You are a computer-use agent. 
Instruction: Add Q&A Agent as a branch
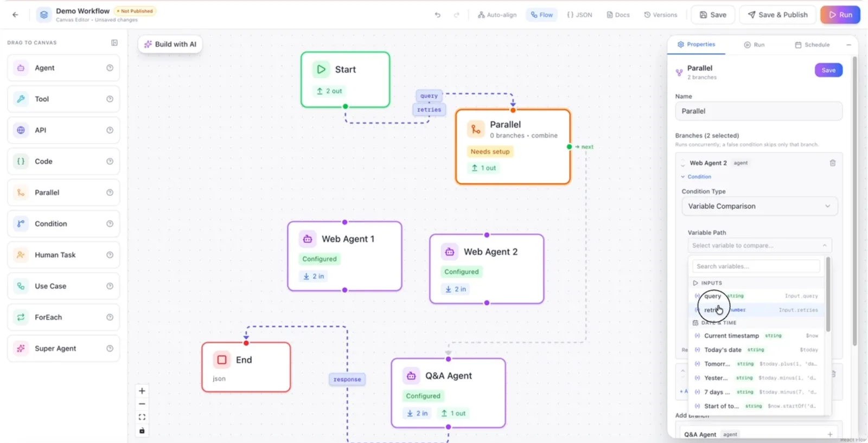[830, 434]
